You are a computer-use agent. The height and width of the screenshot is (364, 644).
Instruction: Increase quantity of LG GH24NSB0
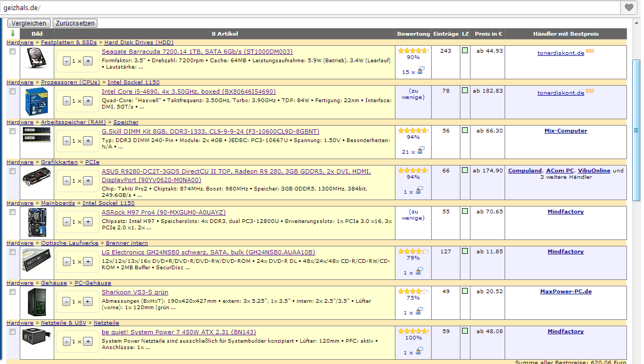(88, 262)
